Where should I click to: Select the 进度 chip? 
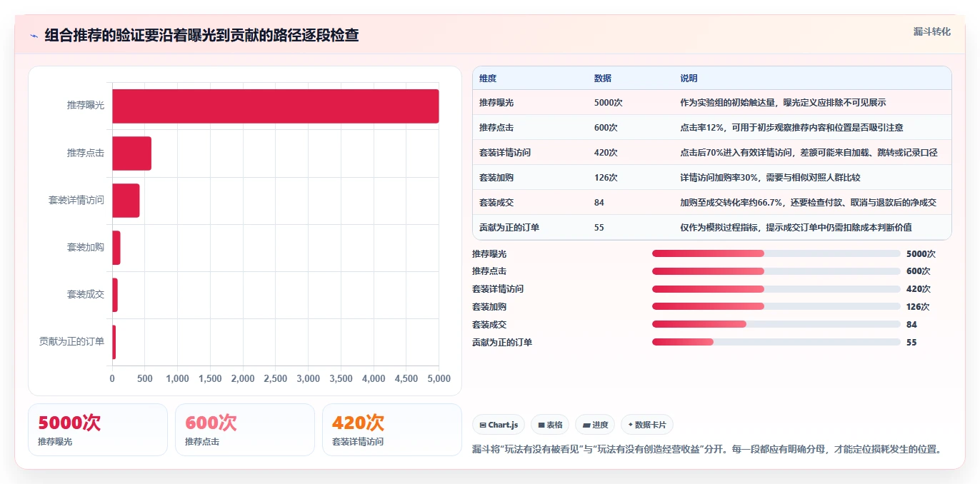pos(595,425)
